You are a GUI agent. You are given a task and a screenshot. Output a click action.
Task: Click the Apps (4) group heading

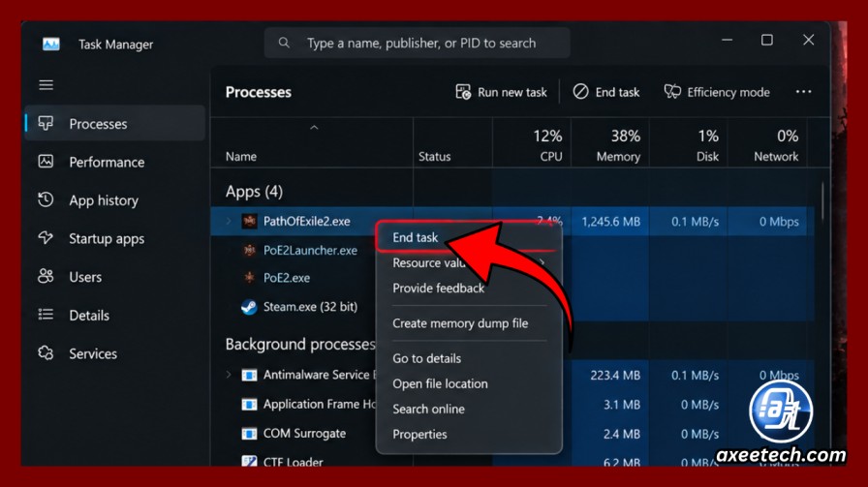(x=254, y=192)
